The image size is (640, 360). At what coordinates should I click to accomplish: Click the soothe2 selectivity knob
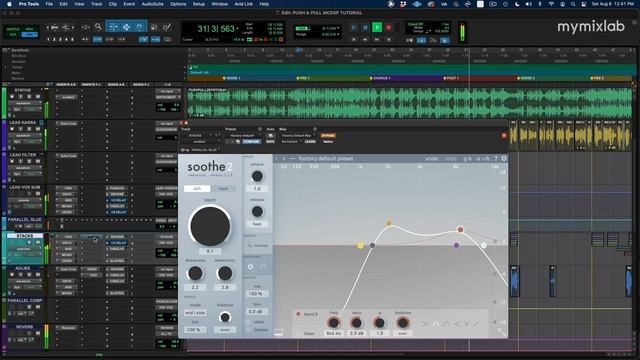tap(225, 273)
